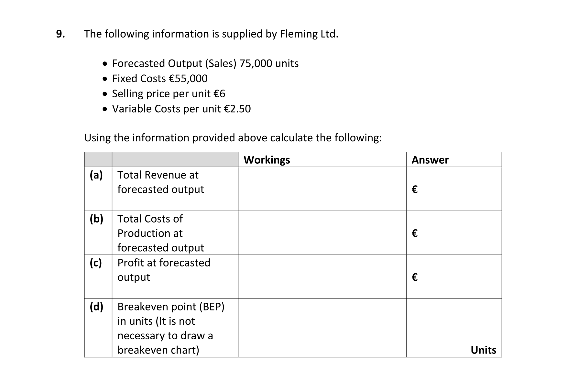Select the (d) row label
The image size is (588, 380).
point(96,307)
